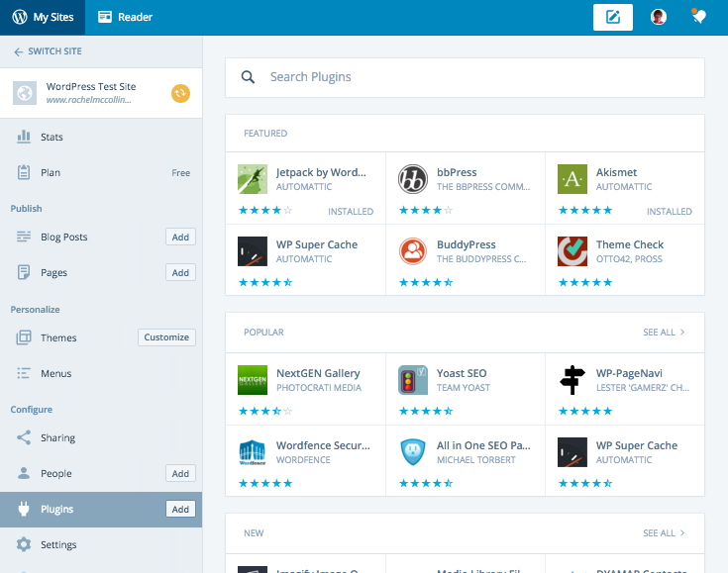Click the Jetpack by Word... plugin title
The width and height of the screenshot is (728, 573).
click(x=321, y=172)
